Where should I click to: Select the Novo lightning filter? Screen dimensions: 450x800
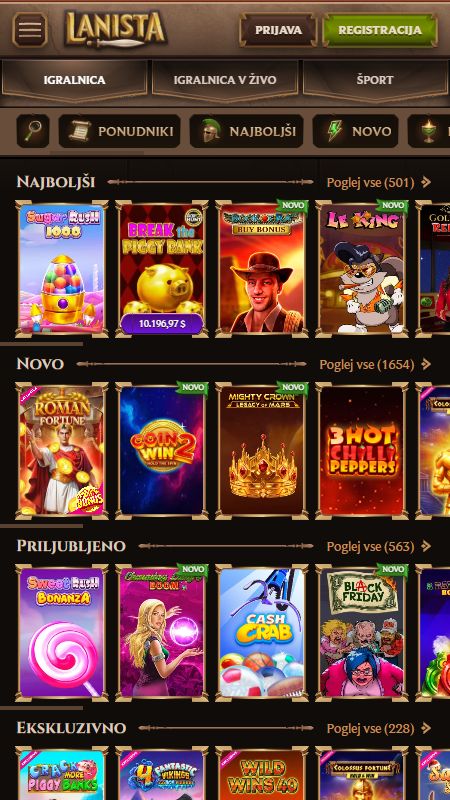355,131
